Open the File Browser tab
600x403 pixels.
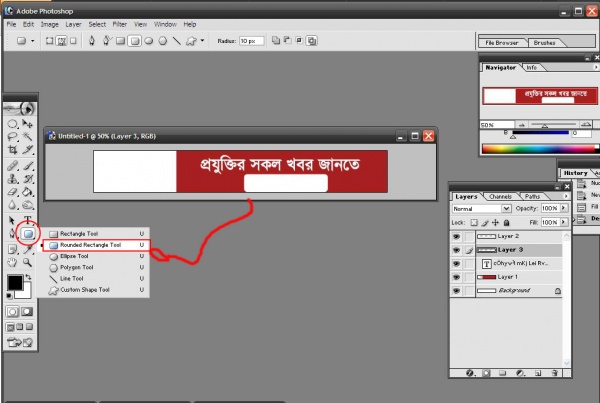pos(502,43)
